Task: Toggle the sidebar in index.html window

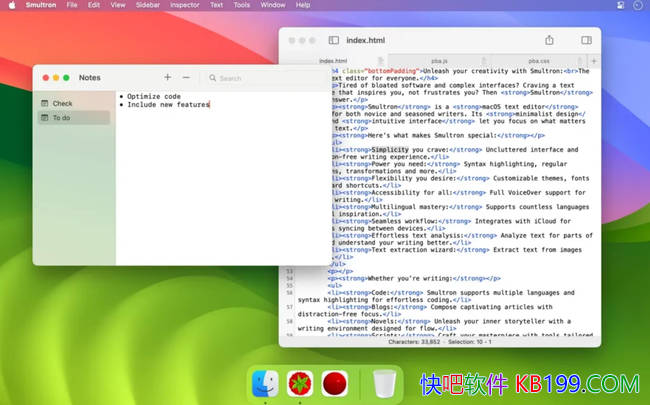Action: point(333,40)
